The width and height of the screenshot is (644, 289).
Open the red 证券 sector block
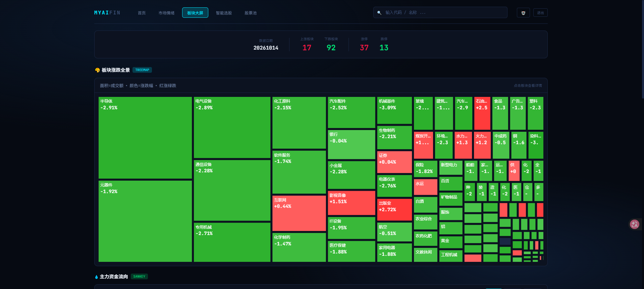394,162
